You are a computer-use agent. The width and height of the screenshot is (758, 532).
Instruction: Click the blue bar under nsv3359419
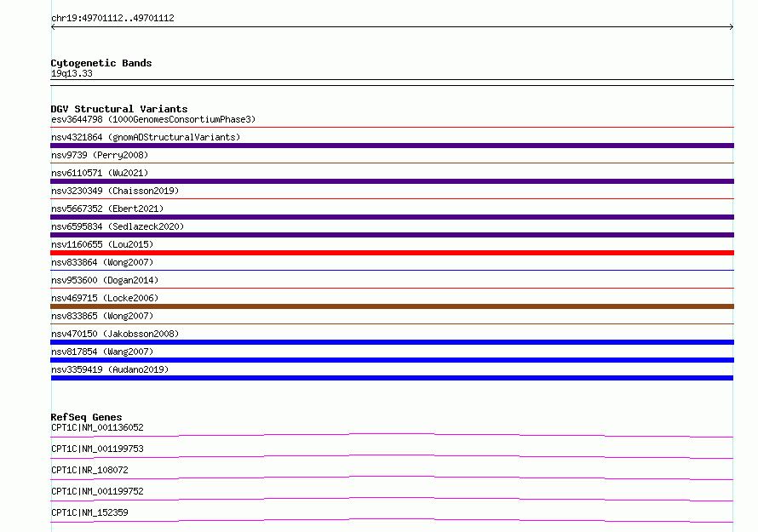click(x=392, y=378)
